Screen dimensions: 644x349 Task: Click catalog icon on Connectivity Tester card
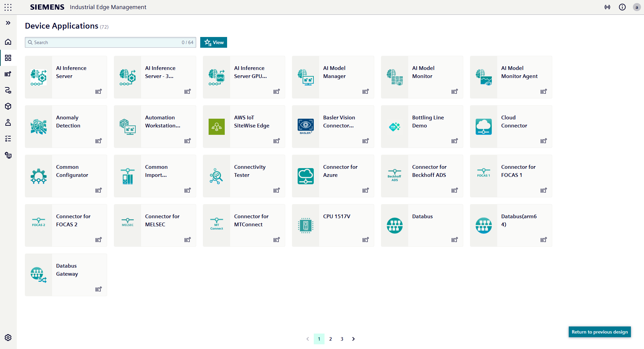(x=276, y=190)
